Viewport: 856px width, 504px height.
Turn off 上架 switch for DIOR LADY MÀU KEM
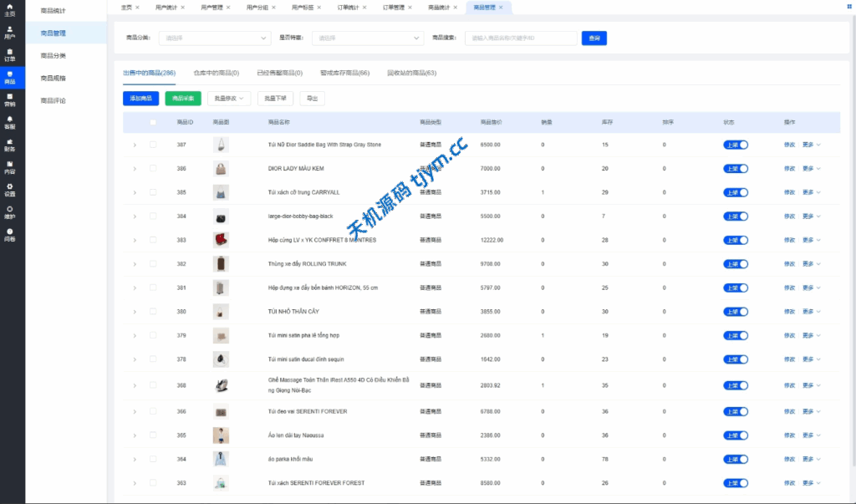[x=735, y=169]
